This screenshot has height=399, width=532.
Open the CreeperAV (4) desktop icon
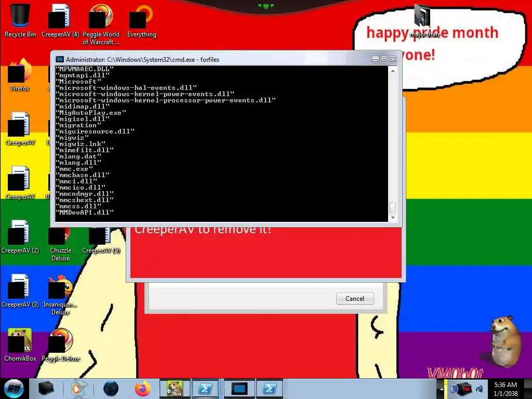click(60, 20)
